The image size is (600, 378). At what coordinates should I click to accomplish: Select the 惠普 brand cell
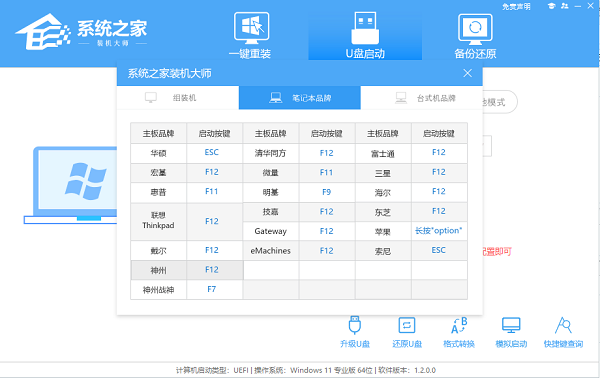pyautogui.click(x=158, y=192)
